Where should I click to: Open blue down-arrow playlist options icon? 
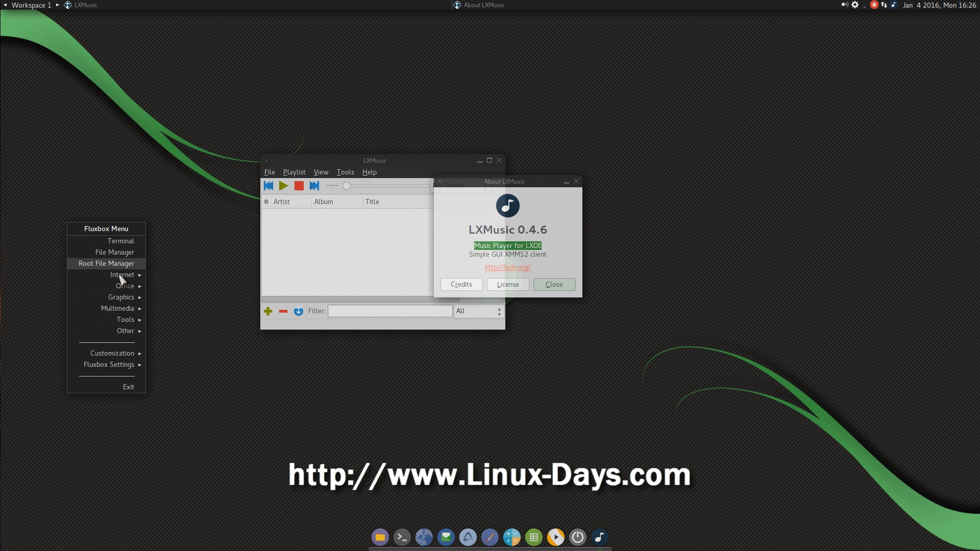coord(299,311)
